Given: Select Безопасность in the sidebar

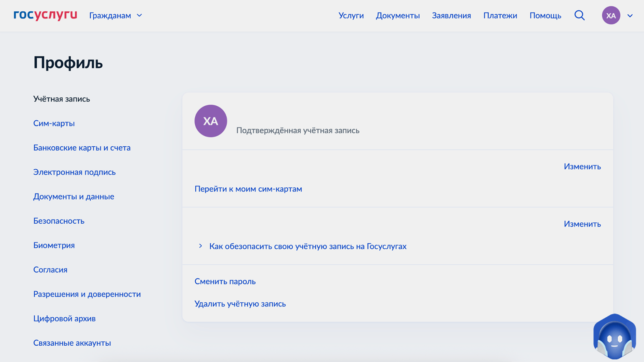Looking at the screenshot, I should [x=59, y=221].
